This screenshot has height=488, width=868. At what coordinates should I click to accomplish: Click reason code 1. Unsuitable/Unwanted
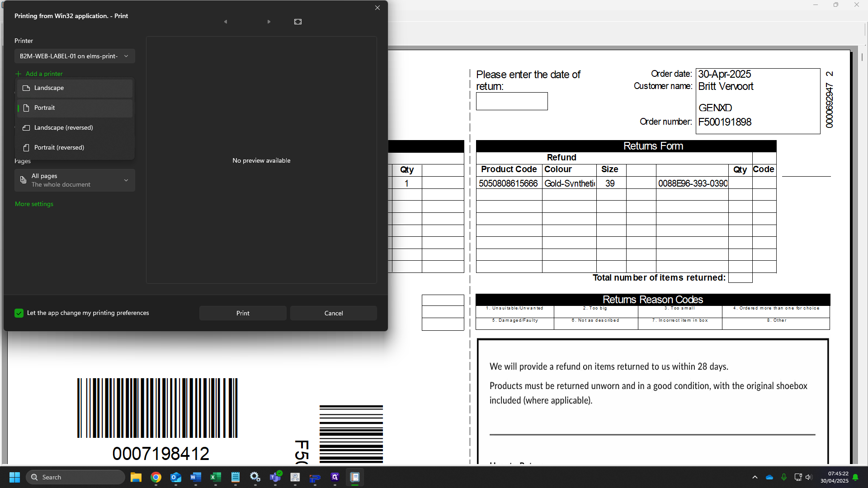(x=514, y=308)
